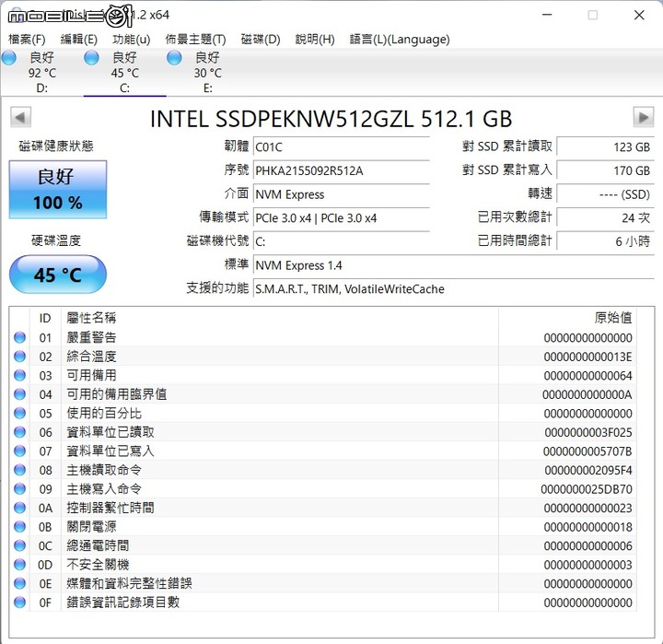The height and width of the screenshot is (644, 663).
Task: Click status orb for attribute 0A 控制器繁忙時間
Action: [x=19, y=508]
